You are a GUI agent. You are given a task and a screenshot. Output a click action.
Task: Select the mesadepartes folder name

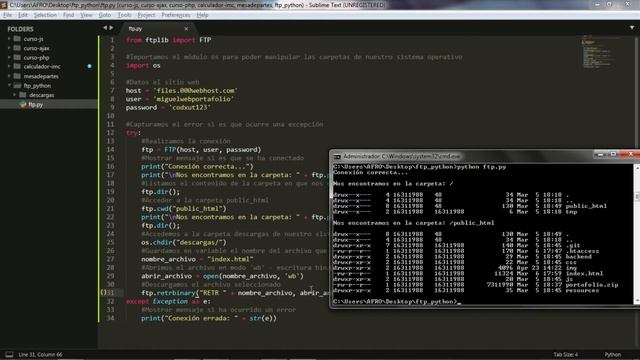coord(41,76)
